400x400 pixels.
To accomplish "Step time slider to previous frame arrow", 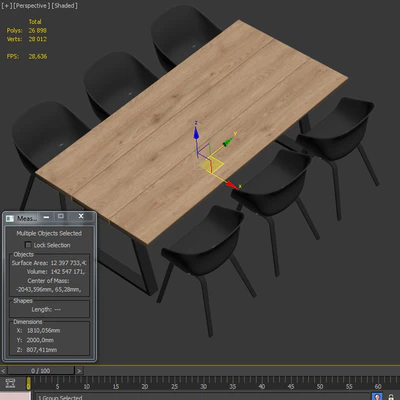I will point(3,371).
